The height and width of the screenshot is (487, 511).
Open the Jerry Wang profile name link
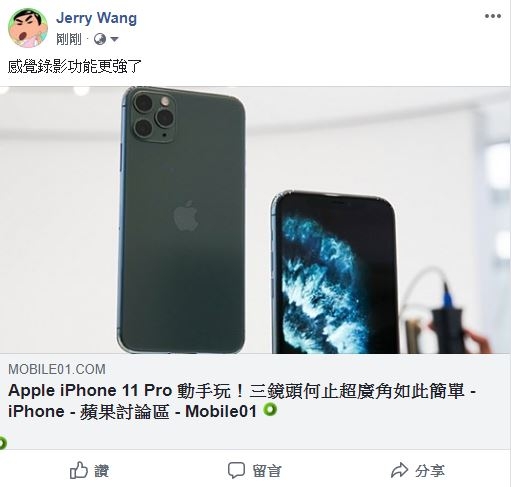coord(96,18)
